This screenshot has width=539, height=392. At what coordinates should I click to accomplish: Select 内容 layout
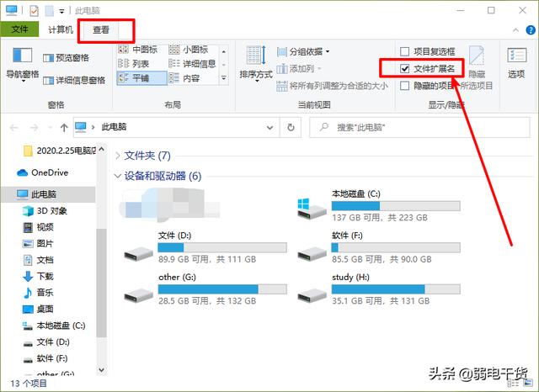184,78
